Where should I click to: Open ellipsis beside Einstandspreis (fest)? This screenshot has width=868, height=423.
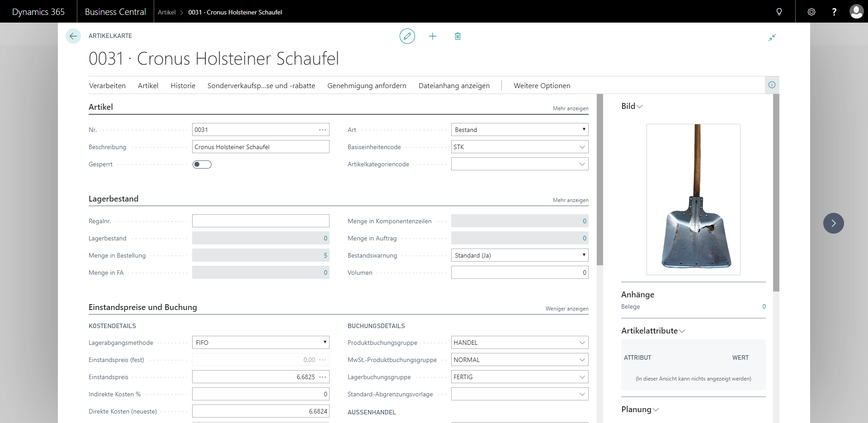tap(322, 360)
